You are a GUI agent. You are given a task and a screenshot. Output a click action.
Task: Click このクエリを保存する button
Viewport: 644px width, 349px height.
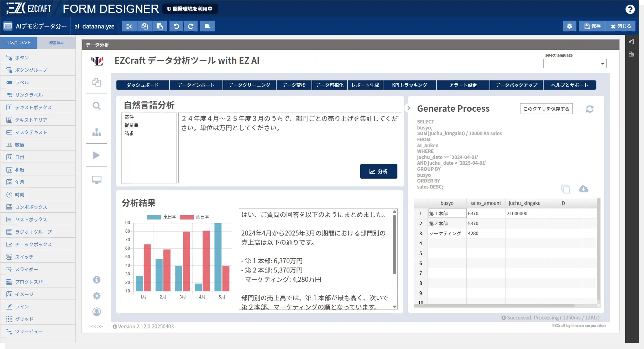tap(546, 109)
